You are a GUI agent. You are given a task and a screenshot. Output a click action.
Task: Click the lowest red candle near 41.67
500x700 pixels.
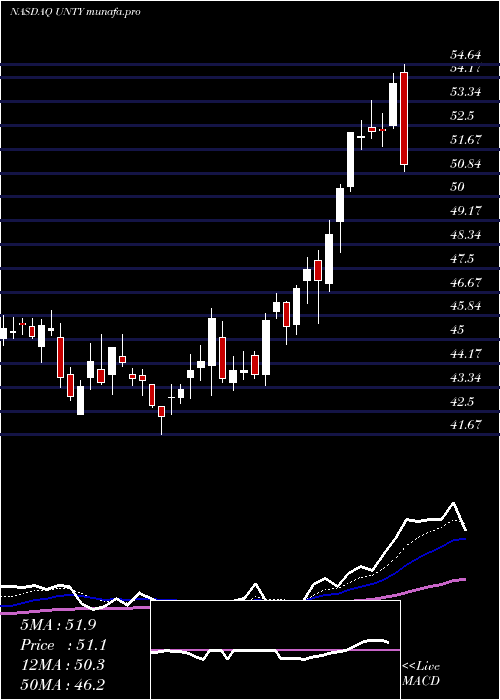point(161,411)
